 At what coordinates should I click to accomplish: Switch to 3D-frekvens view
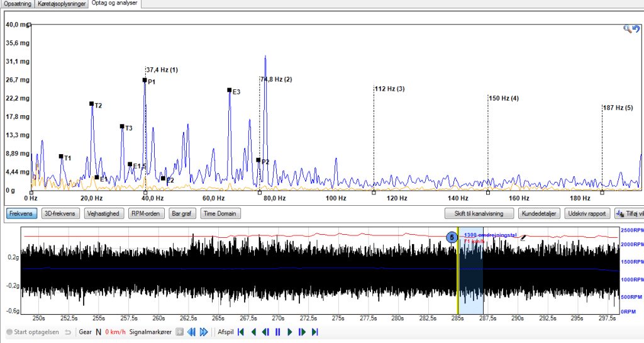tap(60, 213)
